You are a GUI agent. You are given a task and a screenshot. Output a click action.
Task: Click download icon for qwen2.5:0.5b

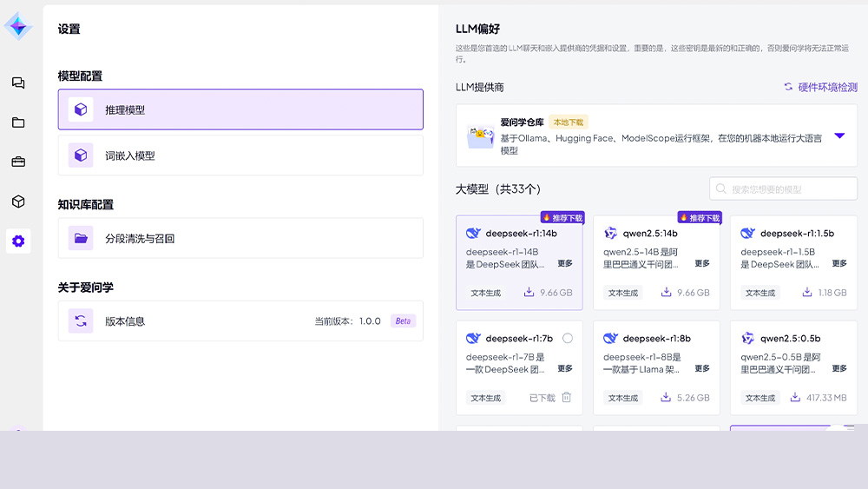(795, 398)
